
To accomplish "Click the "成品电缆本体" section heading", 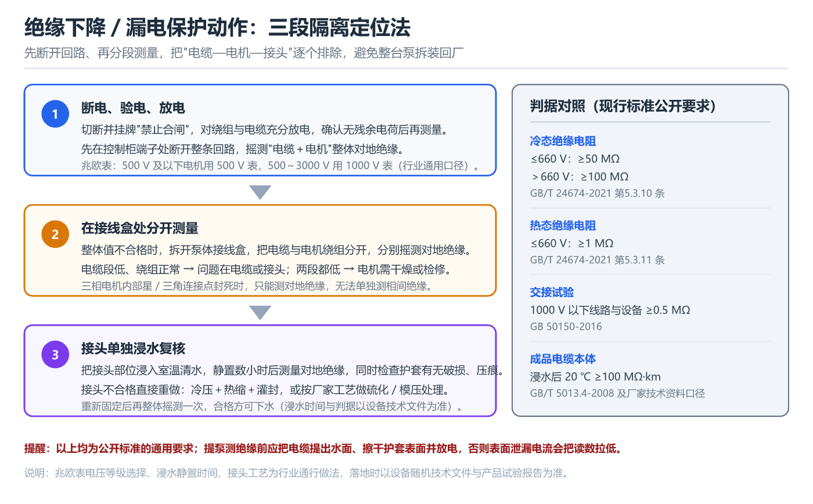I will pyautogui.click(x=563, y=359).
